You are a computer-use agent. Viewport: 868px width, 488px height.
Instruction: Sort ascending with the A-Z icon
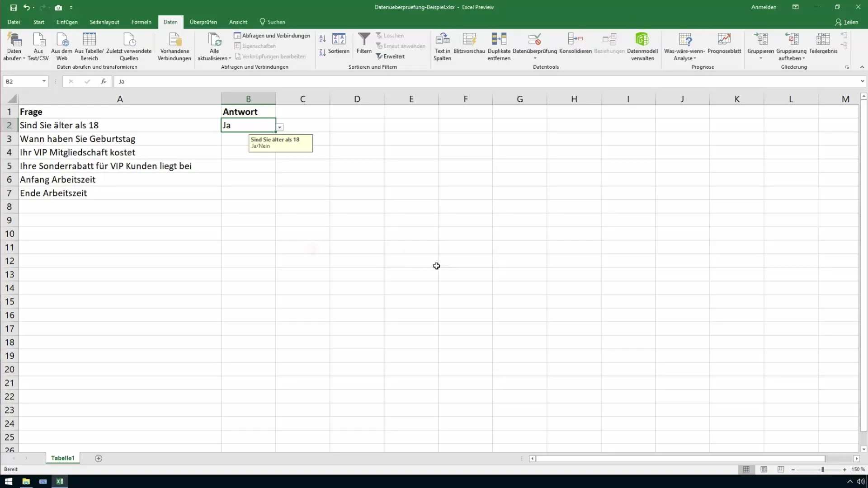click(322, 39)
